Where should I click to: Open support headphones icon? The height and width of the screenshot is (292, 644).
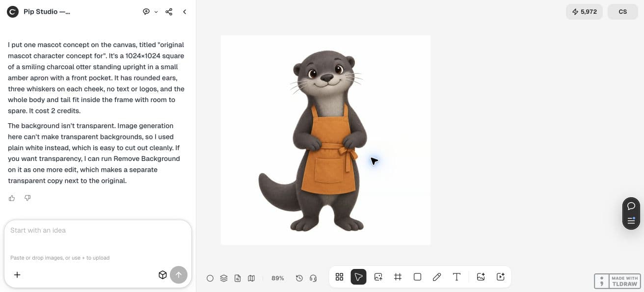(313, 278)
